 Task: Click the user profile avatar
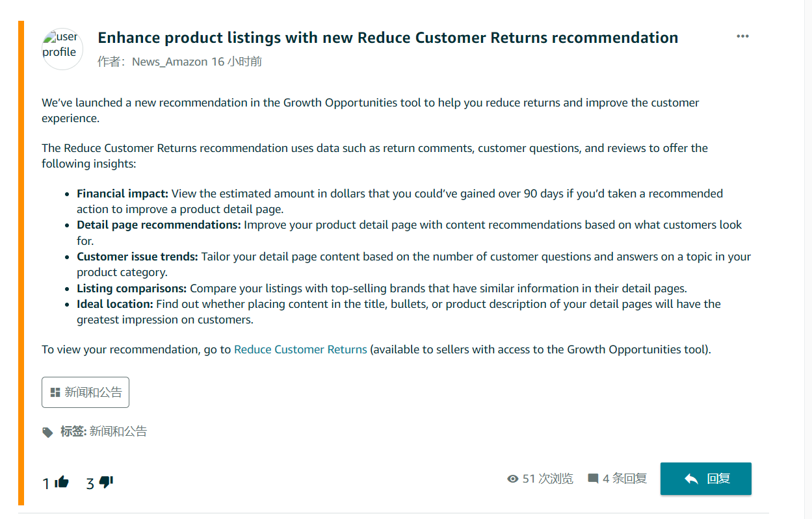click(62, 49)
